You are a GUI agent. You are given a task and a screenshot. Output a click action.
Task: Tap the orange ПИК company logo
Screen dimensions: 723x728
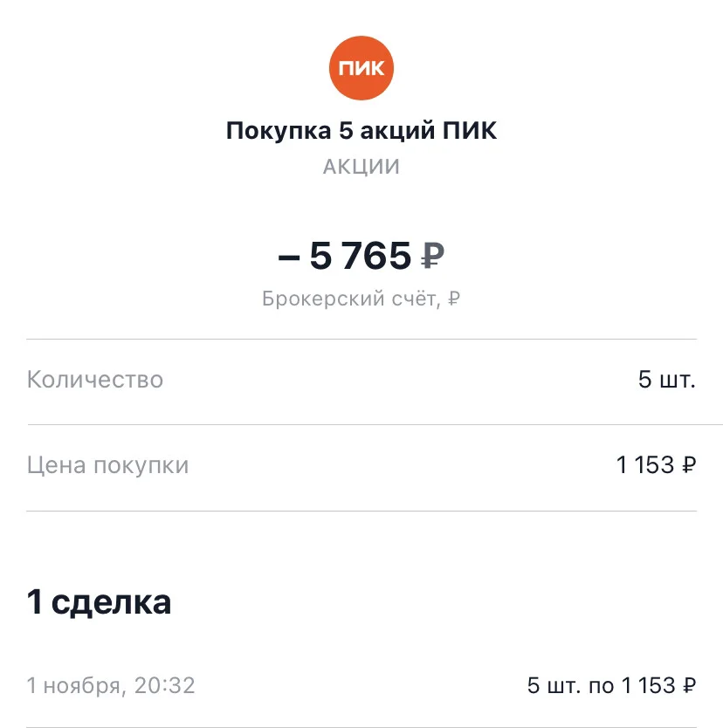pyautogui.click(x=361, y=68)
